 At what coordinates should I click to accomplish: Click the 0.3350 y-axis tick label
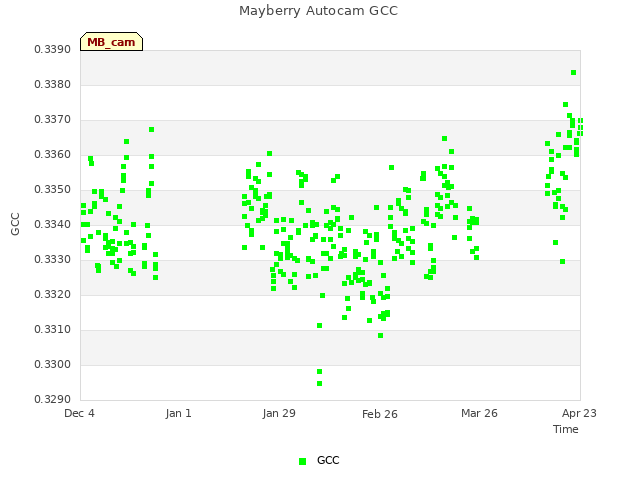[x=53, y=190]
